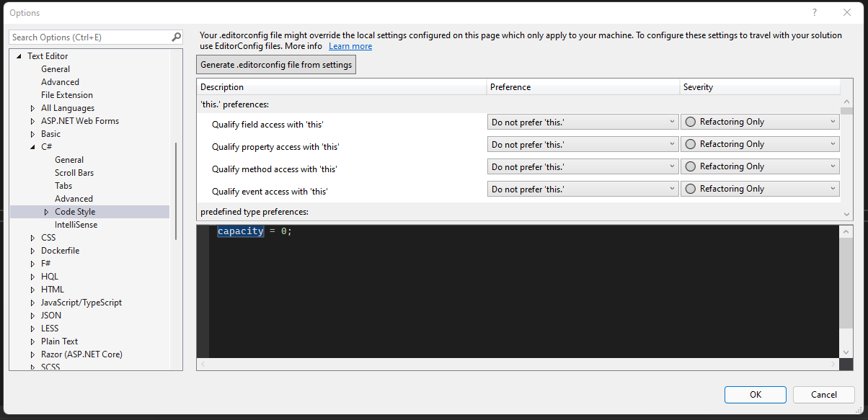
Task: Open the Learn more link
Action: [350, 45]
